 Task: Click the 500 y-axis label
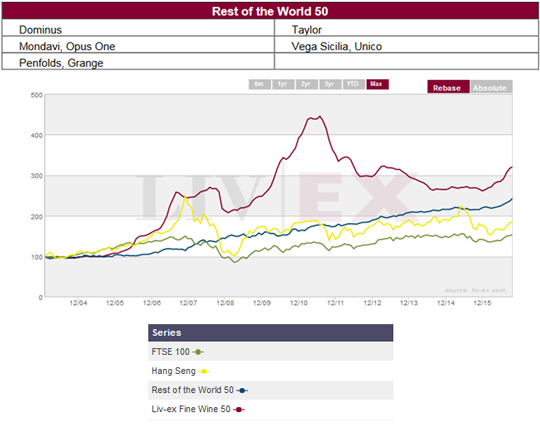coord(37,95)
